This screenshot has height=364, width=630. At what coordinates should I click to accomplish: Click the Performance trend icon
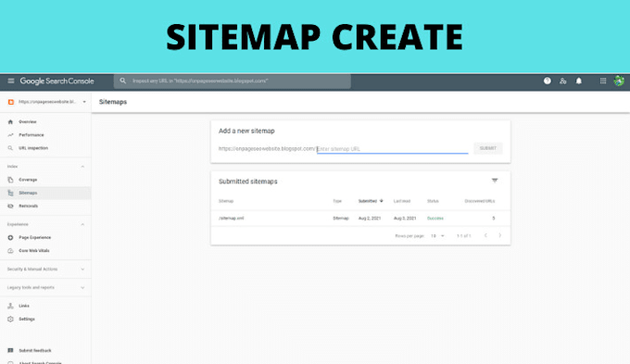pos(10,135)
